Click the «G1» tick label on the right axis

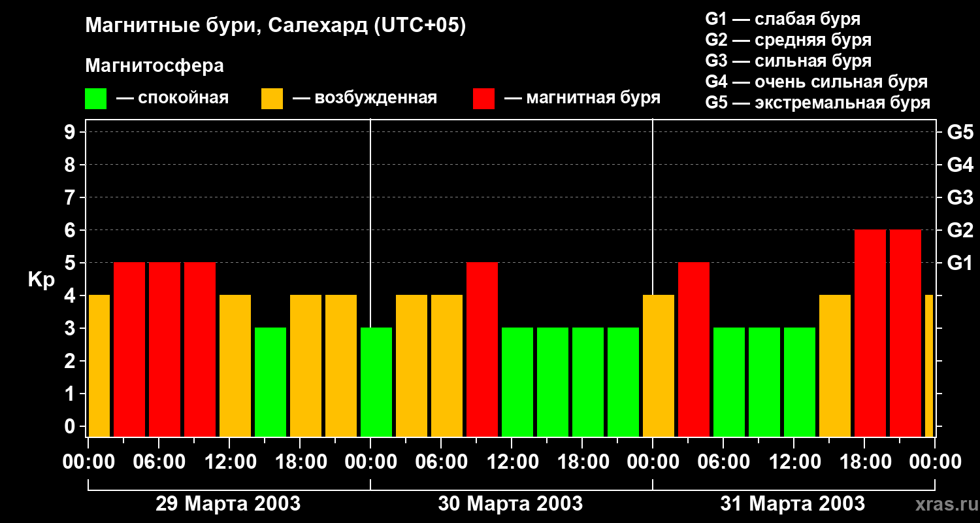960,263
